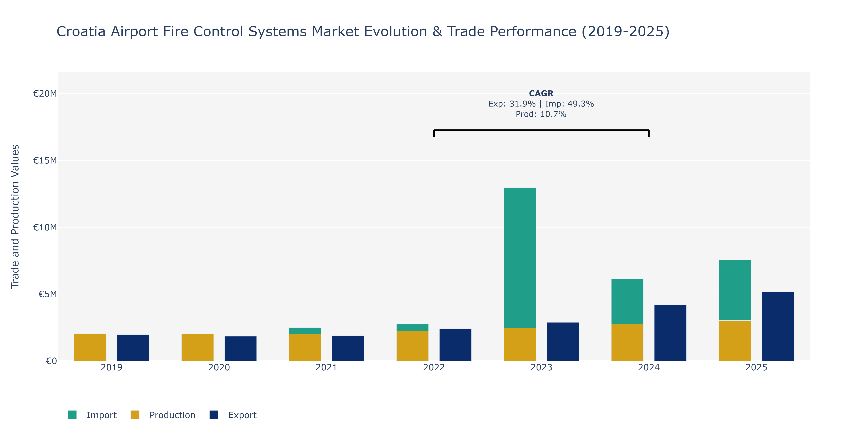Select the 2019 Export bar
The height and width of the screenshot is (434, 868).
(133, 348)
